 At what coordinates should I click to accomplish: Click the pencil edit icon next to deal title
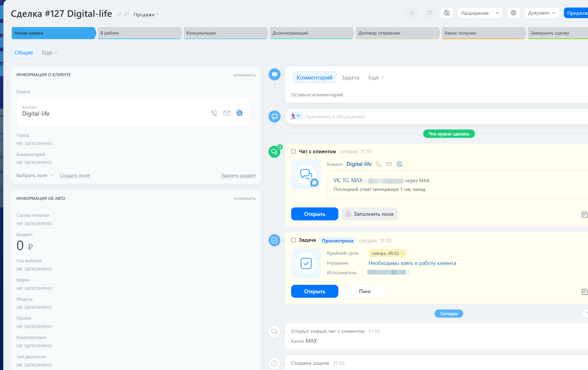pyautogui.click(x=119, y=14)
